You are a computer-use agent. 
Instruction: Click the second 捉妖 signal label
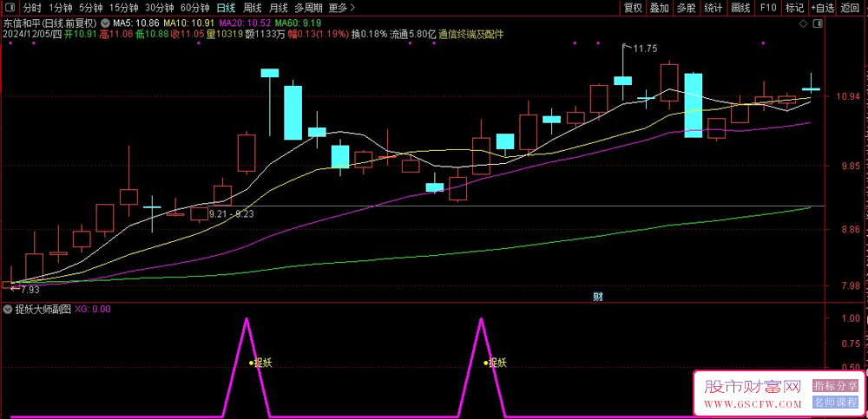click(497, 363)
